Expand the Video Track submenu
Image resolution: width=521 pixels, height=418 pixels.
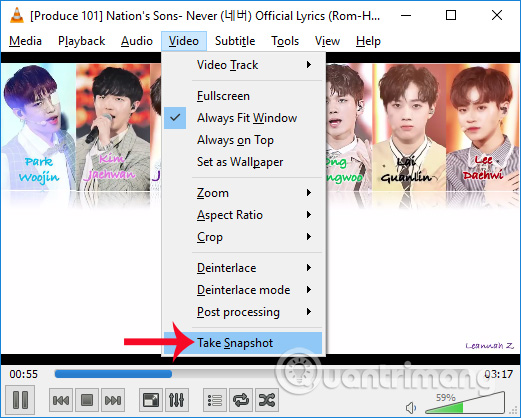[x=243, y=65]
